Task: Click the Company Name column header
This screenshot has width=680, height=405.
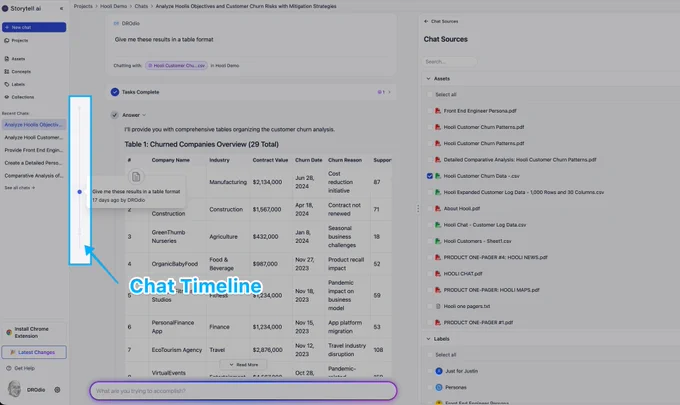Action: click(x=170, y=160)
